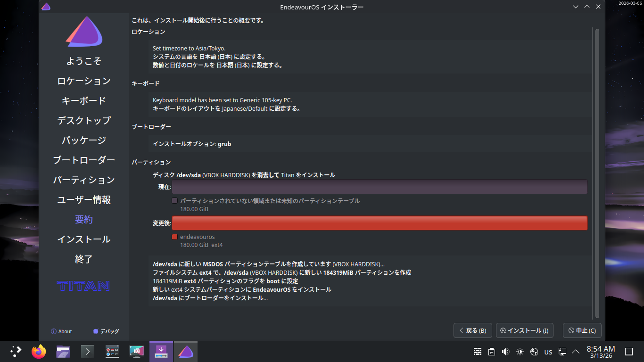Select the EndeavourOS logo task in taskbar
Viewport: 644px width, 362px height.
click(186, 352)
